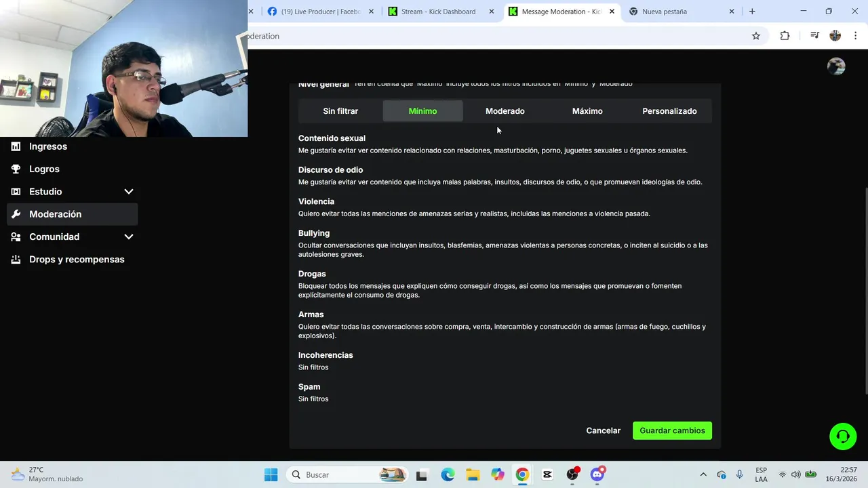This screenshot has height=488, width=868.
Task: Click Guardar cambios button
Action: pos(672,430)
